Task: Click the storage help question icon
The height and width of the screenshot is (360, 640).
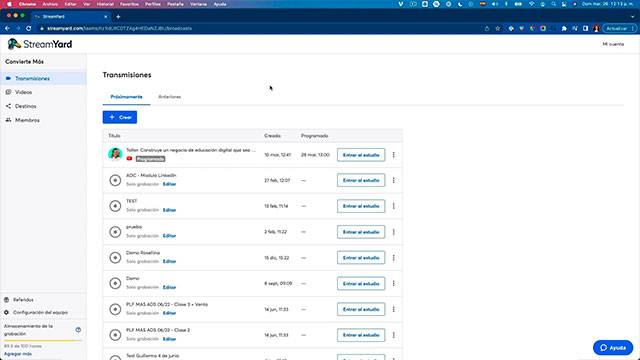Action: point(78,330)
